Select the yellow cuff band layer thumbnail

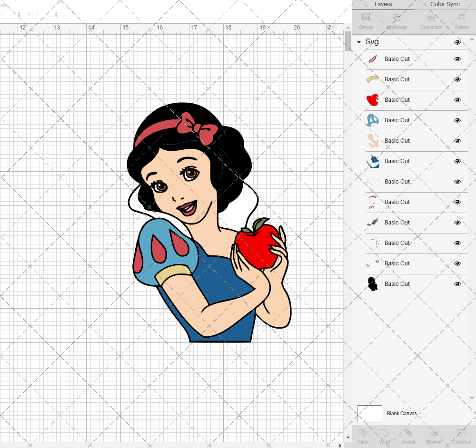[x=373, y=79]
